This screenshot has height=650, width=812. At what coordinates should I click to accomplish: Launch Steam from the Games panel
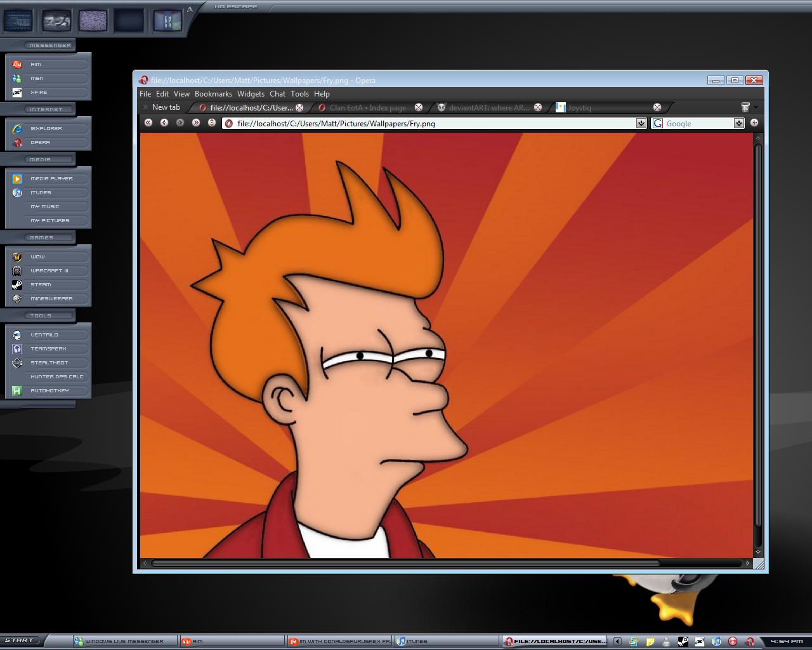coord(41,285)
